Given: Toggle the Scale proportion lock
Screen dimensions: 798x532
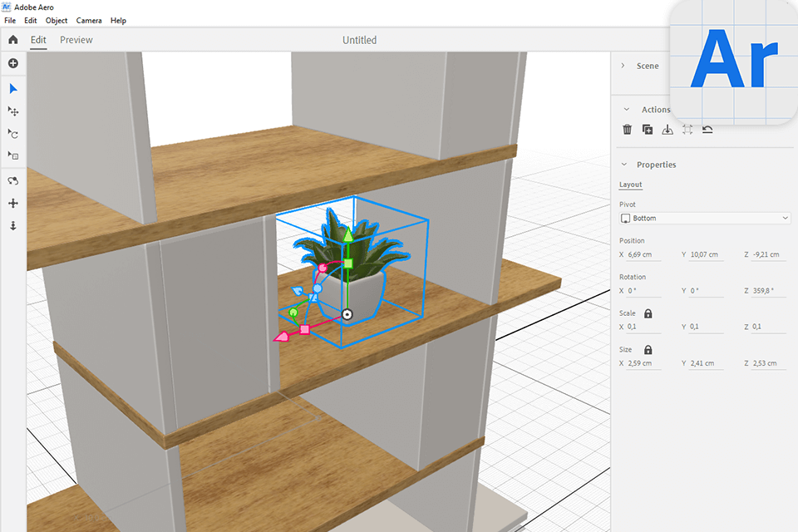Looking at the screenshot, I should click(x=648, y=313).
